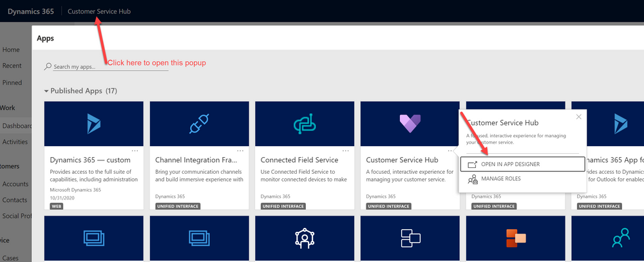Click Unified Interface badge on Connected Field Service
This screenshot has height=262, width=644.
tap(283, 206)
